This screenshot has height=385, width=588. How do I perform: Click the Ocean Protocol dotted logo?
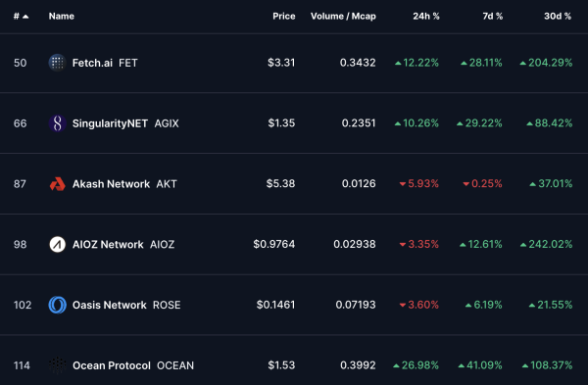click(58, 365)
